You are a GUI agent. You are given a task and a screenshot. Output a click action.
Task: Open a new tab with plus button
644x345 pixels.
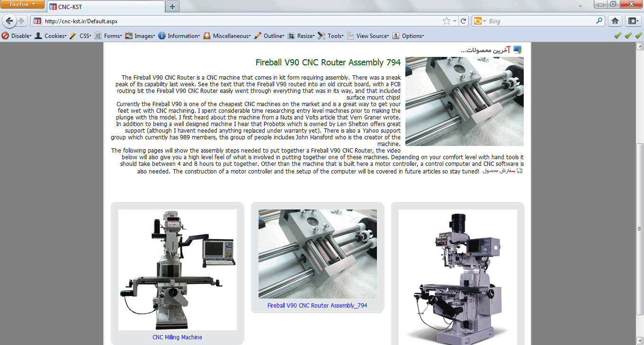click(172, 7)
